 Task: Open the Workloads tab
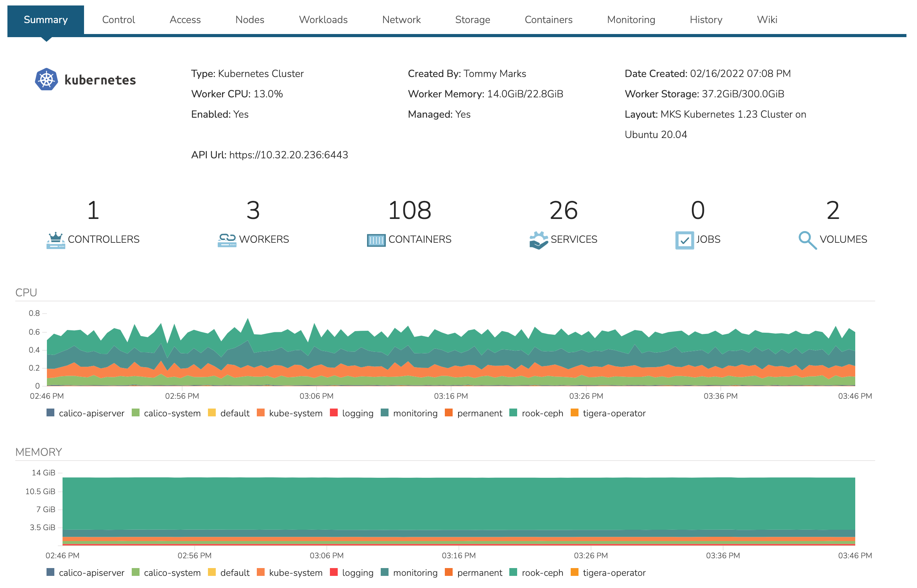click(x=323, y=20)
